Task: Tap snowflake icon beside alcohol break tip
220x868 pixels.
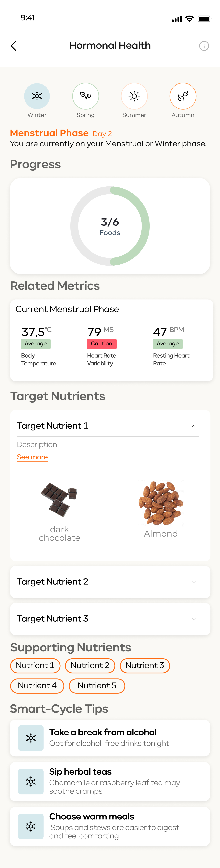Action: (x=31, y=738)
